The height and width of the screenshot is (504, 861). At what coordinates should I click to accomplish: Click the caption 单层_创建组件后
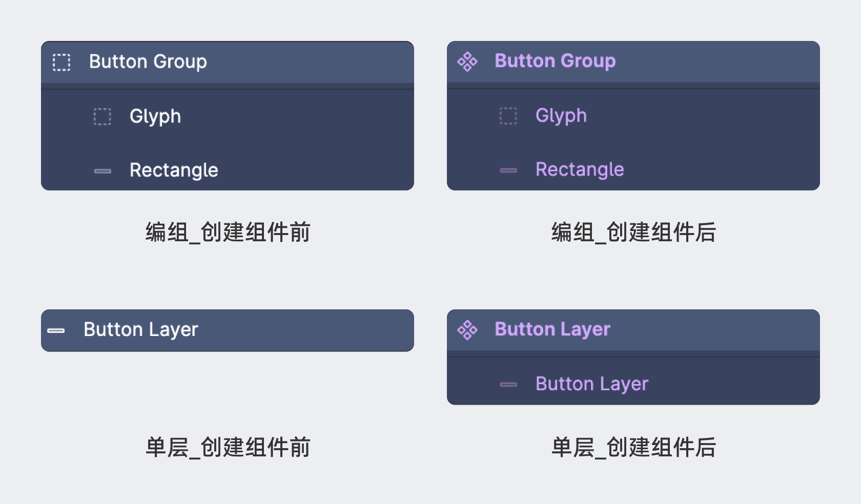tap(633, 447)
